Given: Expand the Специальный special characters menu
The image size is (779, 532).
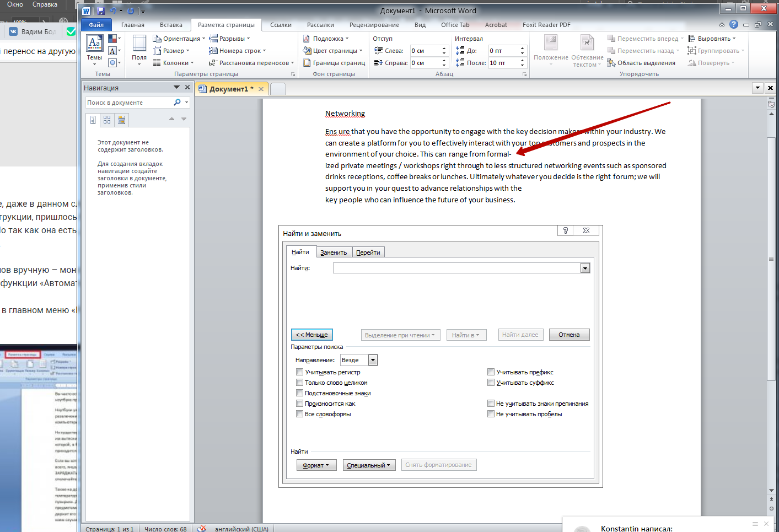Looking at the screenshot, I should pos(368,465).
